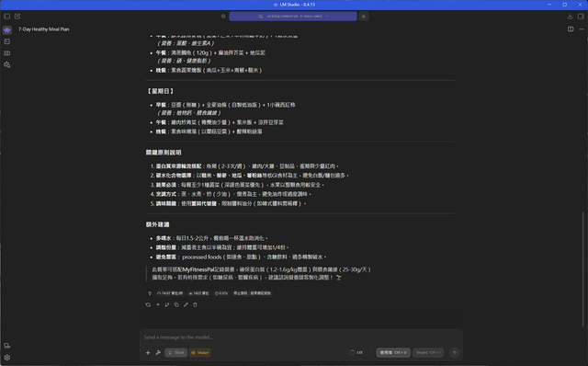Eject the loaded model button

point(364,17)
